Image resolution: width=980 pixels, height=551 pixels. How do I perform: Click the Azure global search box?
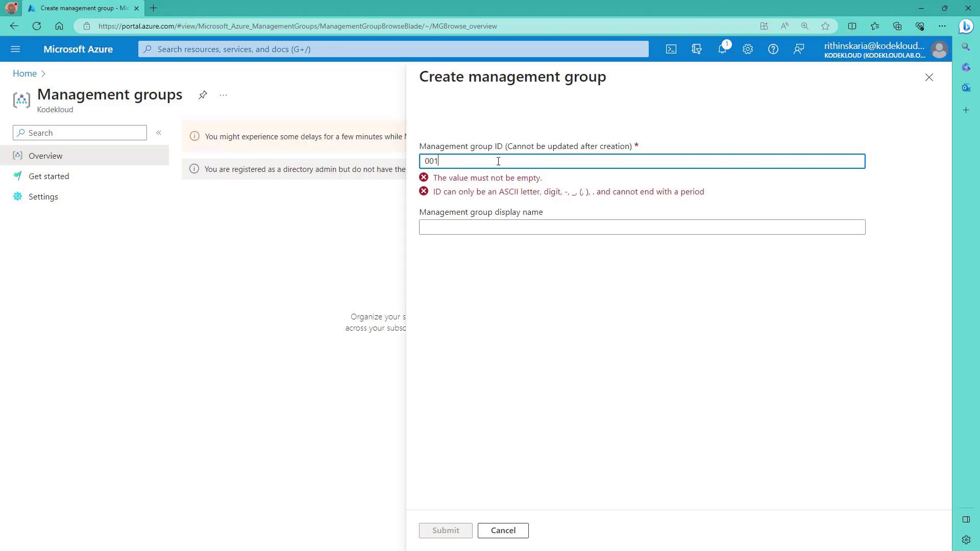coord(393,49)
